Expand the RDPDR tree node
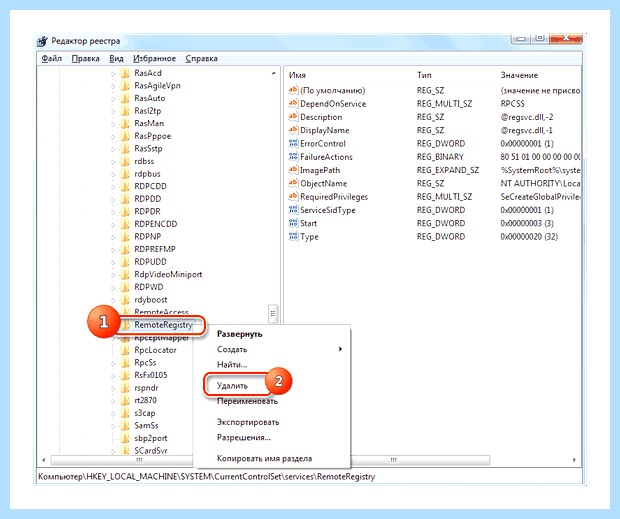This screenshot has height=519, width=620. click(x=113, y=212)
